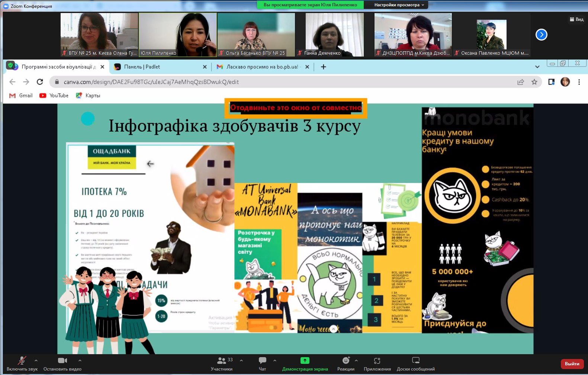This screenshot has width=588, height=375.
Task: Go forward in browser history
Action: click(26, 82)
